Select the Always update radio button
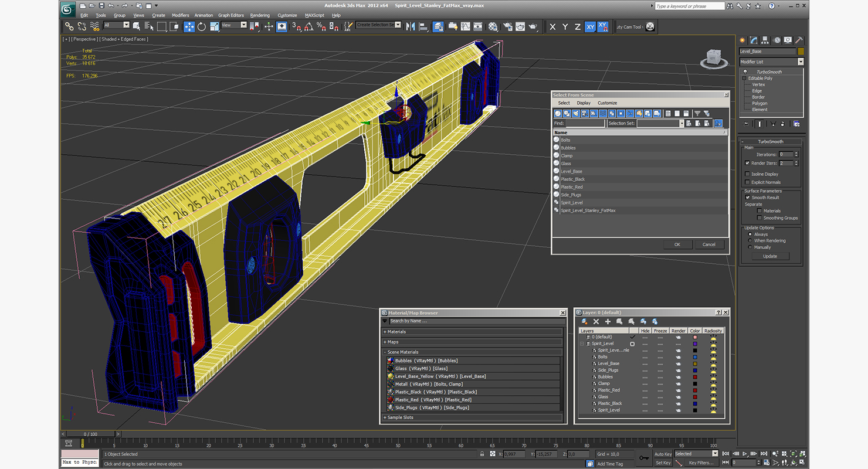Viewport: 868px width, 469px height. [750, 235]
